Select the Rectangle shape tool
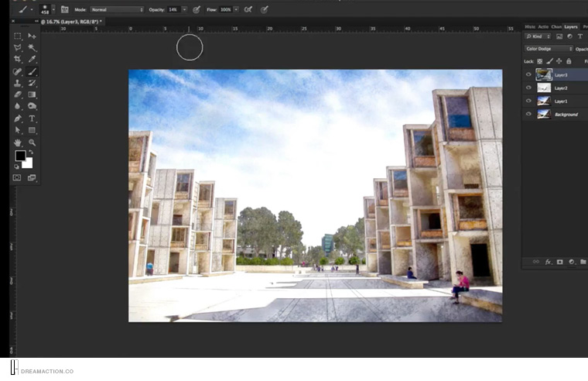The height and width of the screenshot is (381, 588). point(32,130)
